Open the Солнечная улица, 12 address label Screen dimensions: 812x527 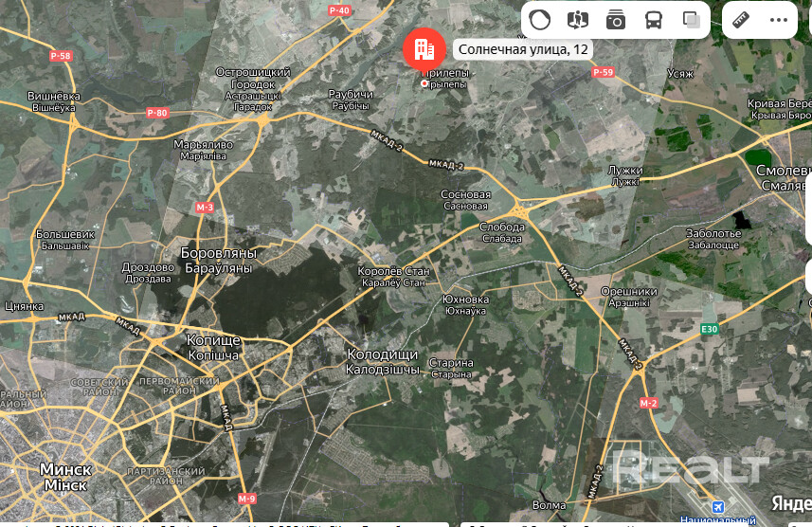coord(523,49)
